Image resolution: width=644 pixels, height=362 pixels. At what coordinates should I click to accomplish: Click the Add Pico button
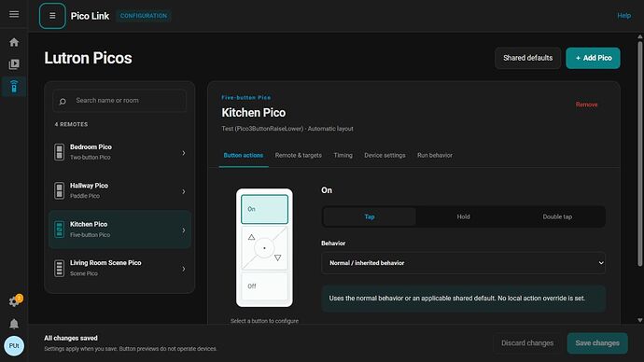point(593,58)
